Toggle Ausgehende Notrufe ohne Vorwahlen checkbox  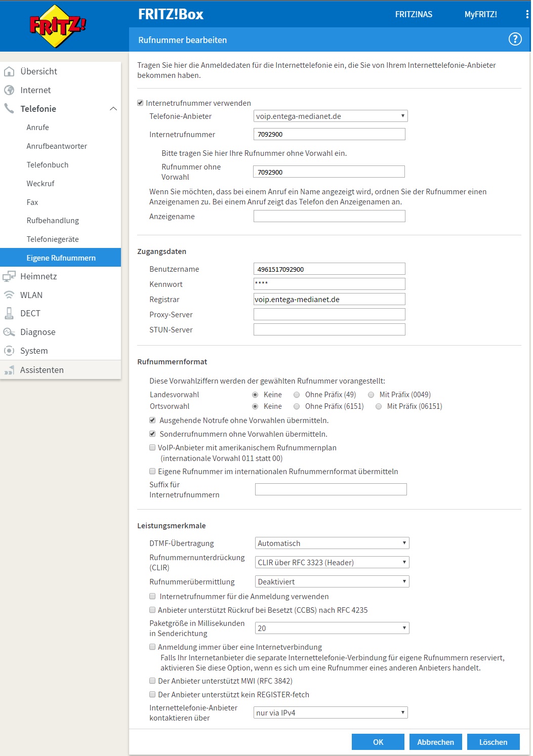tap(152, 420)
